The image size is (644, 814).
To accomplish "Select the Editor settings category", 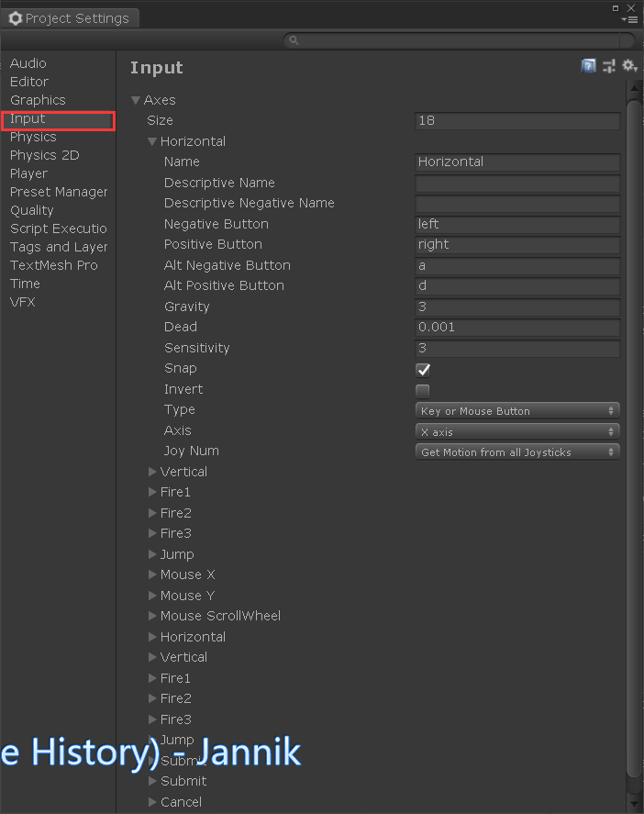I will click(x=29, y=82).
